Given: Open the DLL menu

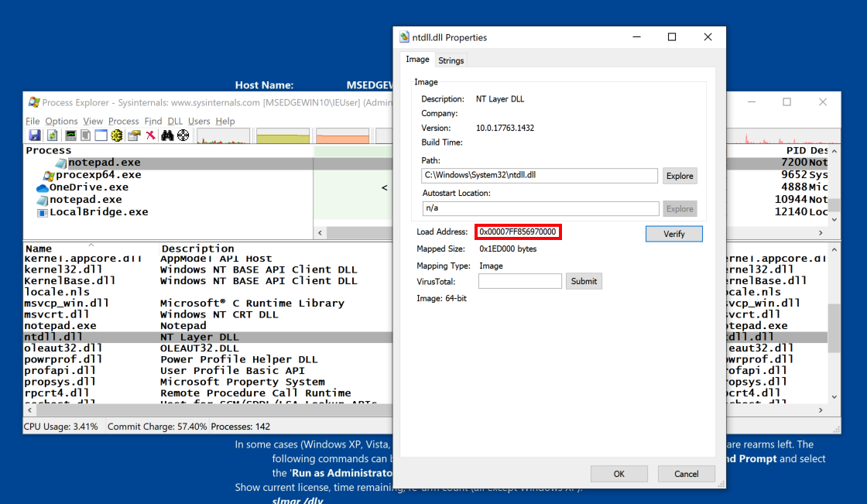Looking at the screenshot, I should [x=175, y=121].
